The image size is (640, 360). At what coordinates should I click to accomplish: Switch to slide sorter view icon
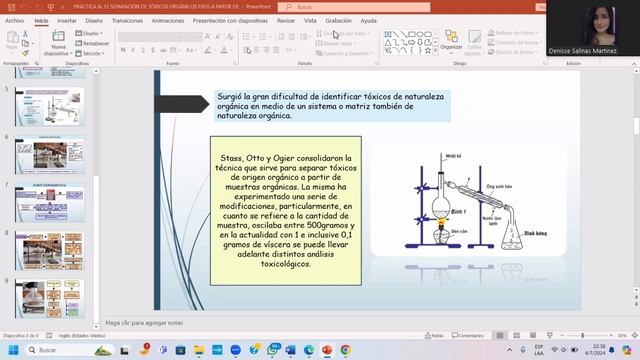pos(516,336)
